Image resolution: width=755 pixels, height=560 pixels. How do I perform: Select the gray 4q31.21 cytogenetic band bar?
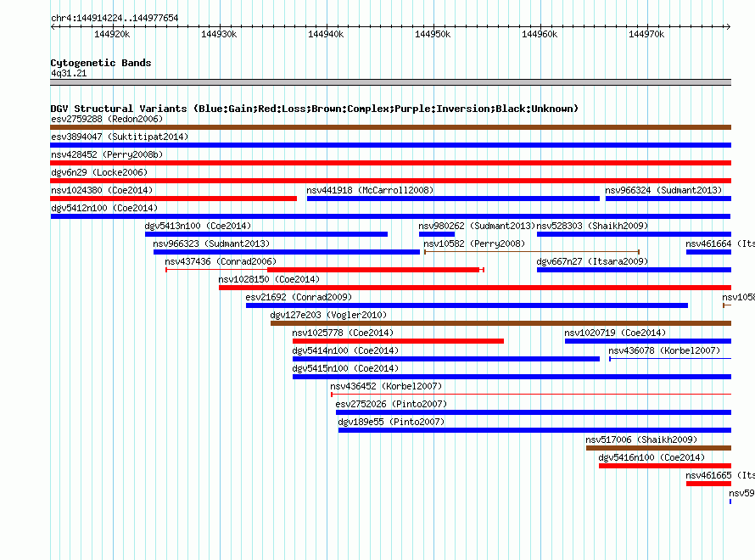coord(390,82)
